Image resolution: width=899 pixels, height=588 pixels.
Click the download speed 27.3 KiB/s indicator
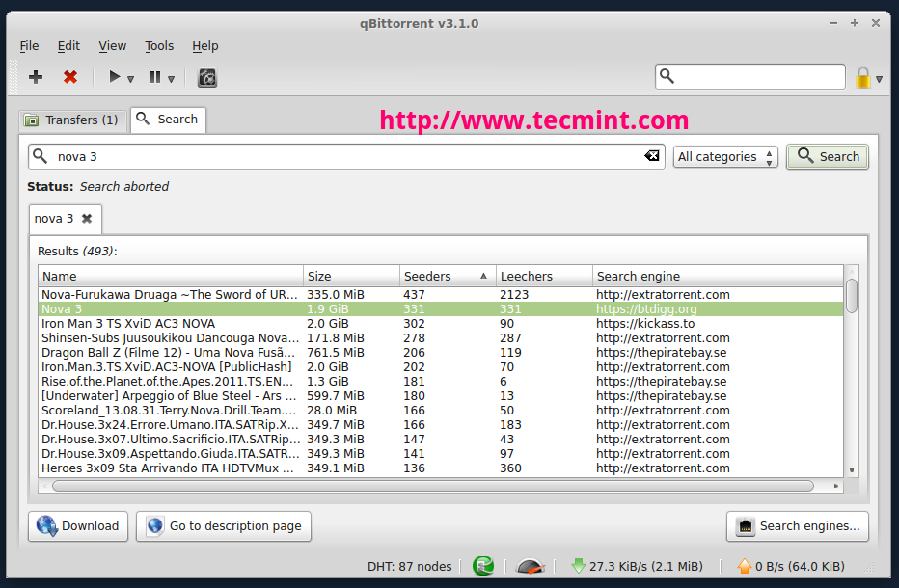point(637,566)
